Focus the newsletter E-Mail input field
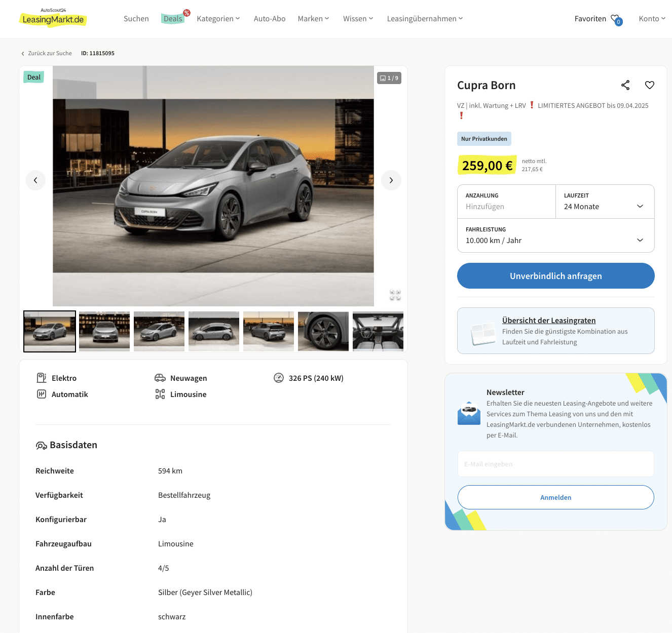 click(556, 464)
